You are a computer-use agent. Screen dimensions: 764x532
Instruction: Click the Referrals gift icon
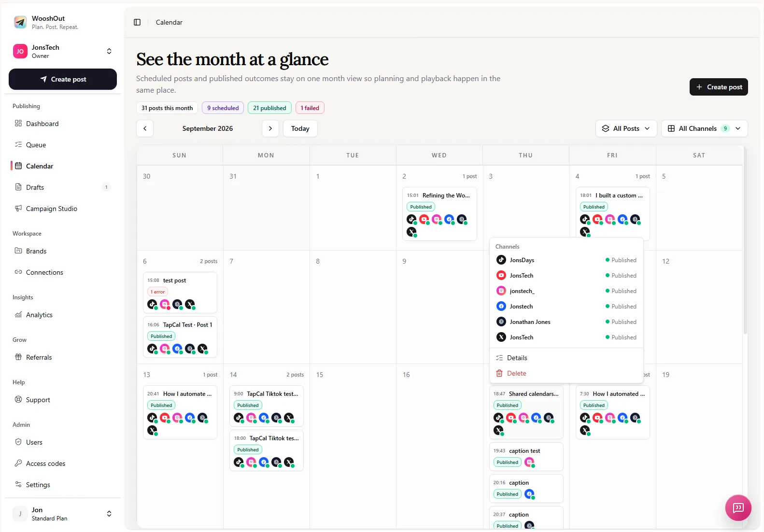tap(18, 357)
